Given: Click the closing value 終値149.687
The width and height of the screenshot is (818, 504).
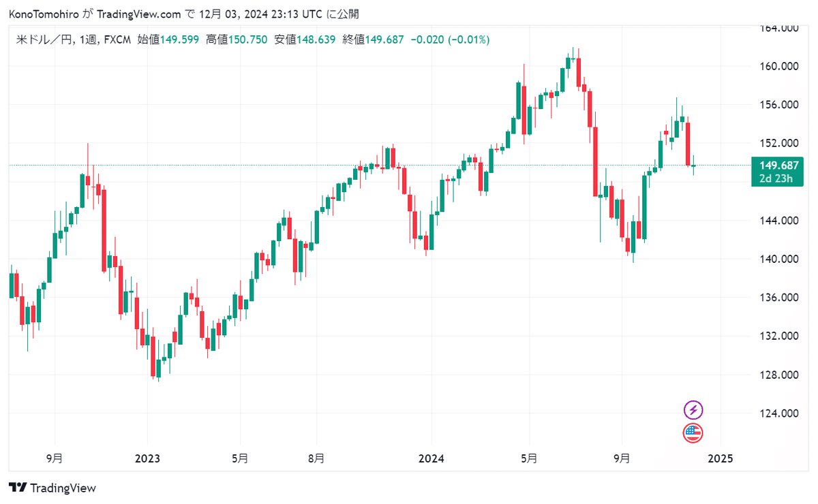Looking at the screenshot, I should pyautogui.click(x=374, y=40).
